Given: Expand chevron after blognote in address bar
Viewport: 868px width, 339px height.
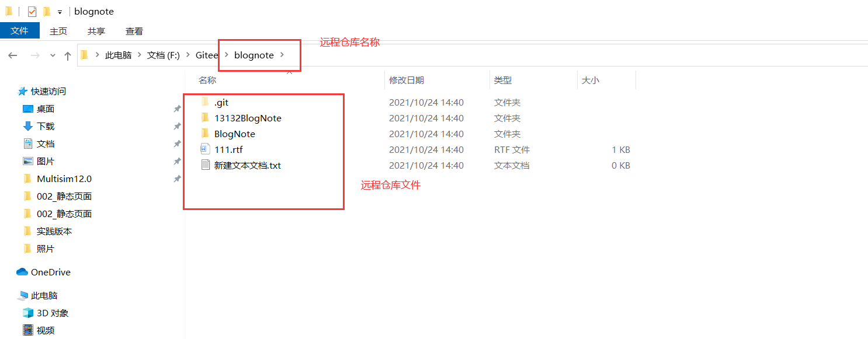Looking at the screenshot, I should [282, 55].
